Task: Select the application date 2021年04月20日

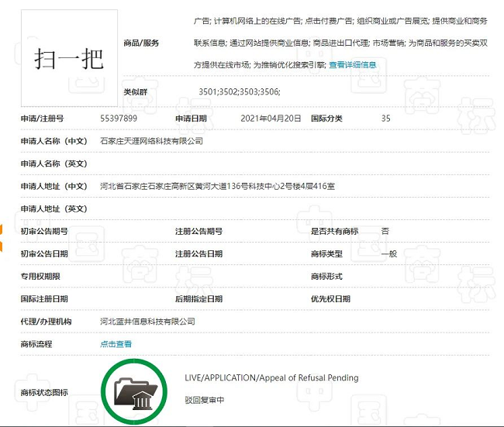Action: coord(271,119)
